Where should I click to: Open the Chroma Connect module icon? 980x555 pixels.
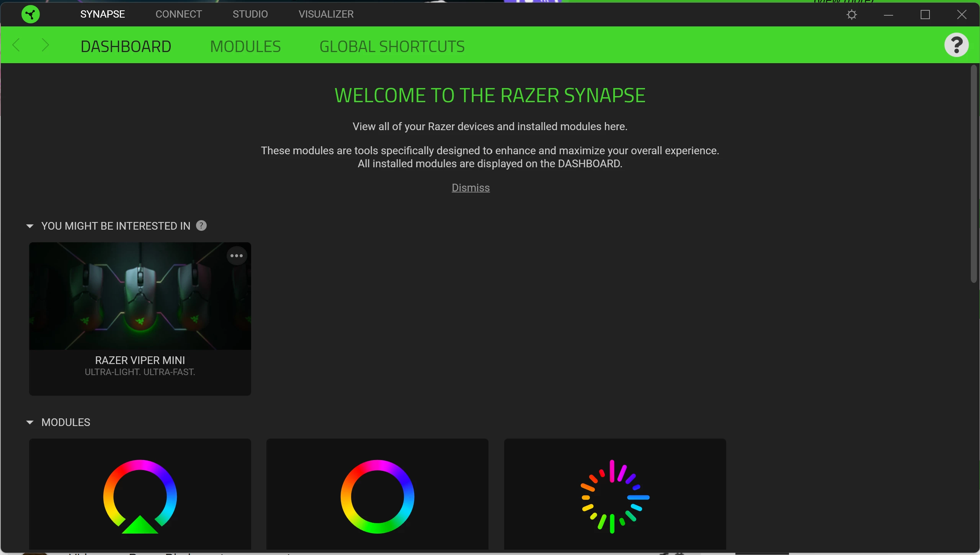coord(377,496)
